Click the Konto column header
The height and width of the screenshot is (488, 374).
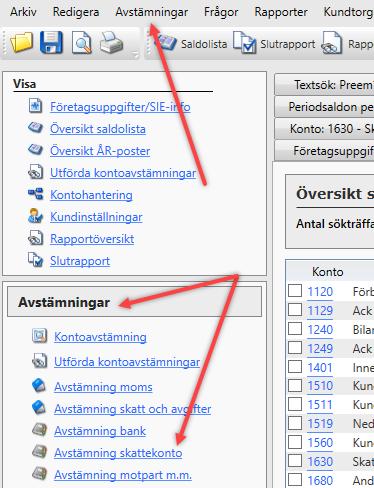328,272
